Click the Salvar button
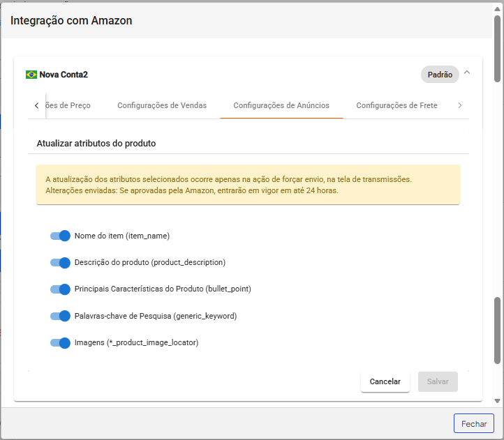 point(438,381)
